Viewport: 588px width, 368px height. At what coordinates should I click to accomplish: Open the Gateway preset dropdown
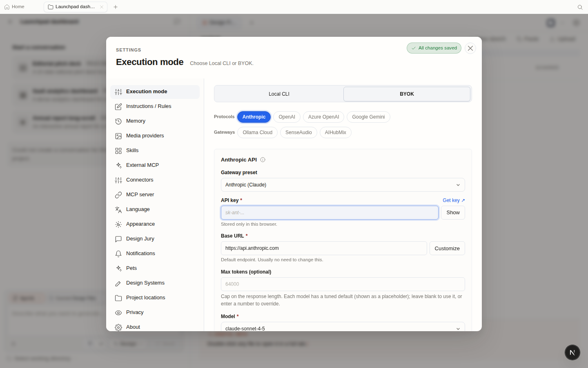343,185
